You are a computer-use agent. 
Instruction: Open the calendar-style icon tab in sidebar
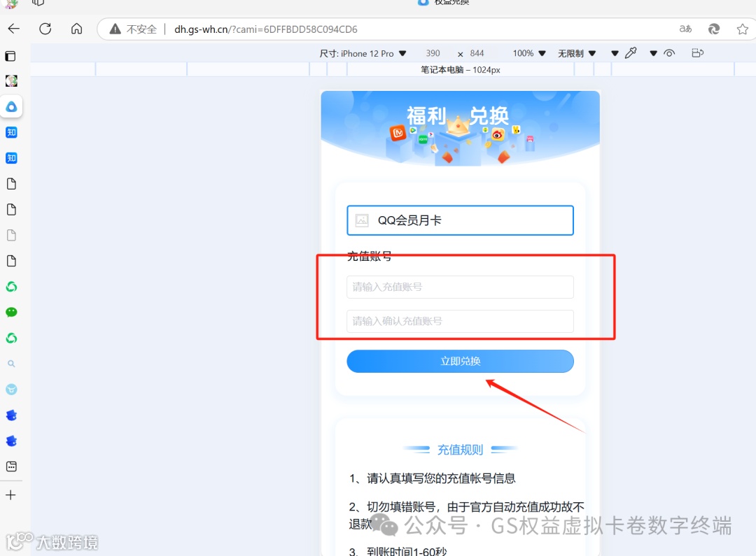(x=11, y=466)
